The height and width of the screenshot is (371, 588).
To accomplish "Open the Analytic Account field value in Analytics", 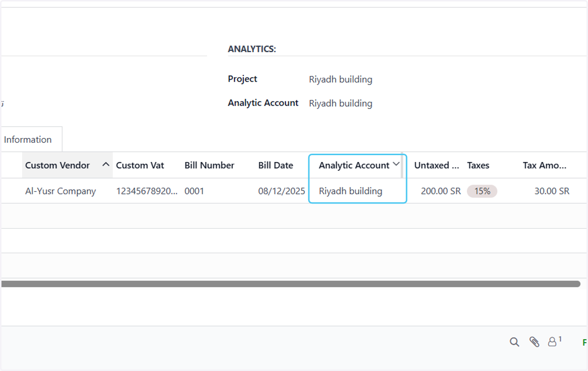I will coord(341,103).
